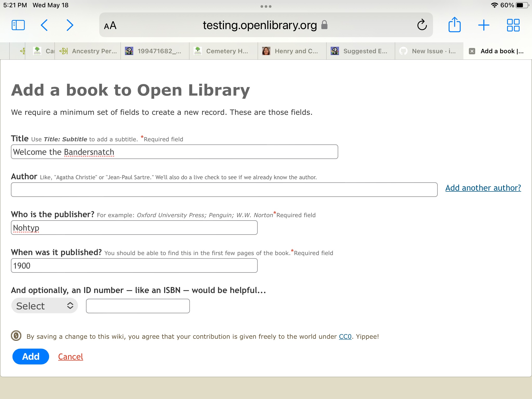Click the Add a book to Open Library heading
This screenshot has height=399, width=532.
(130, 90)
